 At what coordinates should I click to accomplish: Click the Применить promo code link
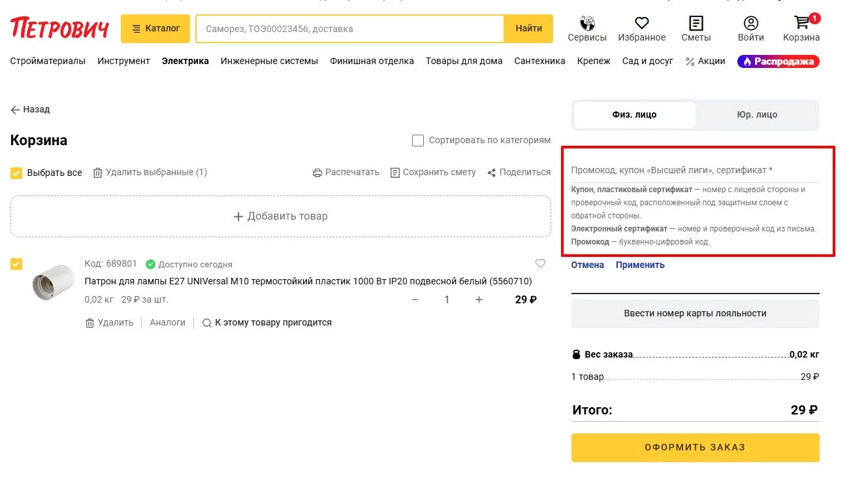click(x=639, y=265)
